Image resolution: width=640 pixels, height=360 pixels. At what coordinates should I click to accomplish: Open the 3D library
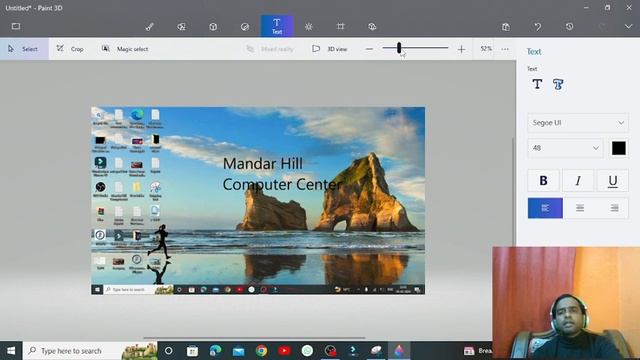pos(372,27)
